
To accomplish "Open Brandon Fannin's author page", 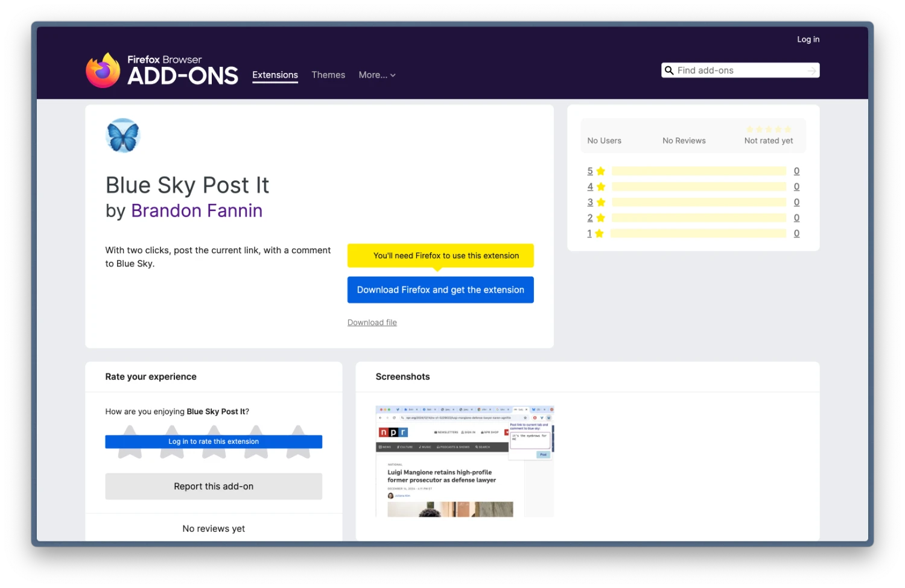I will [x=197, y=210].
